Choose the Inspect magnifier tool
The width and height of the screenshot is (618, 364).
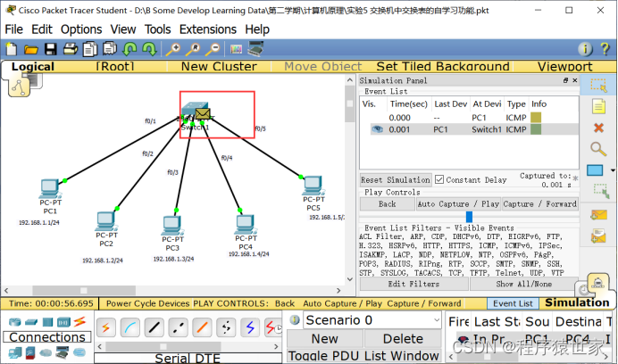[598, 149]
